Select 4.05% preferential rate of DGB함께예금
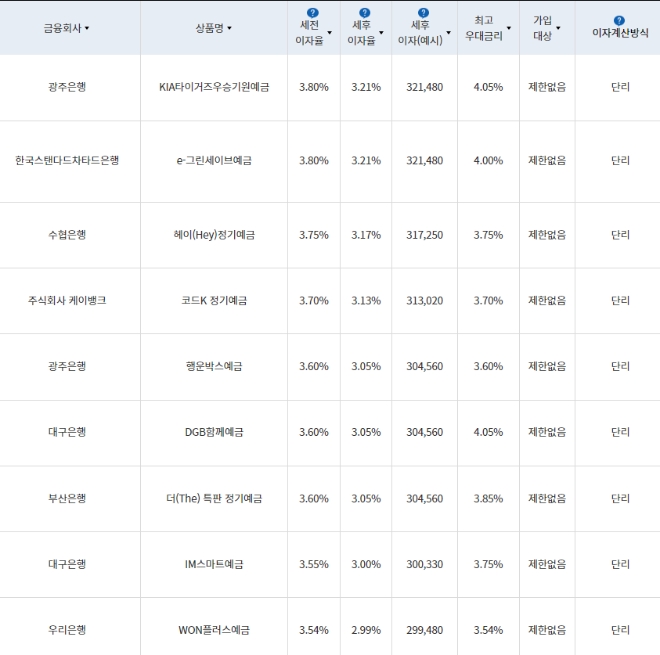 tap(488, 432)
